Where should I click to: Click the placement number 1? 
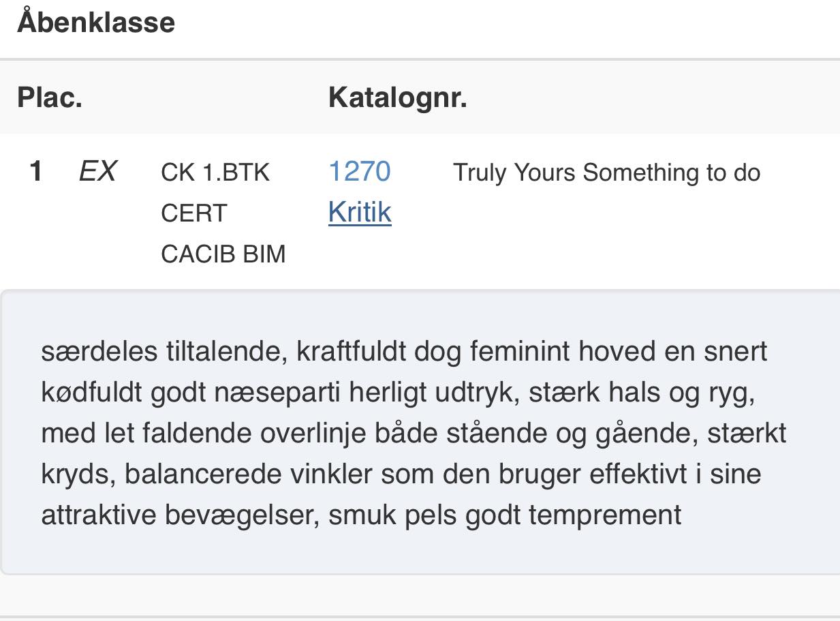point(36,171)
